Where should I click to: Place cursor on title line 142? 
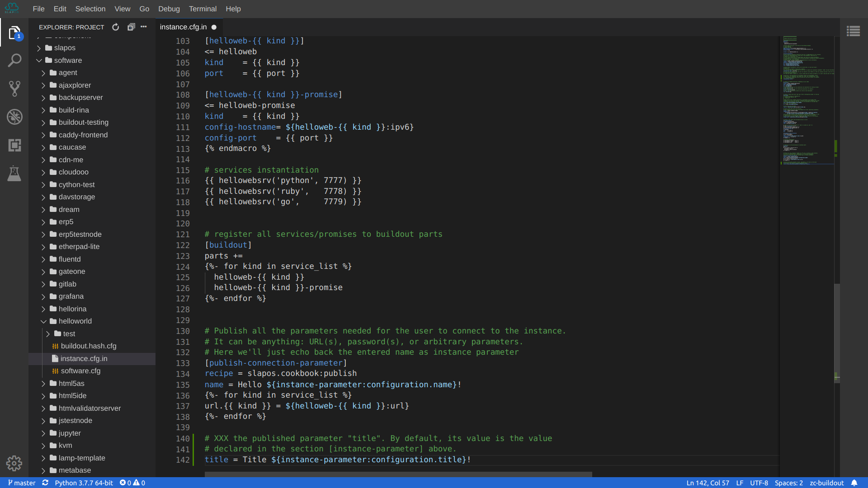pos(338,460)
